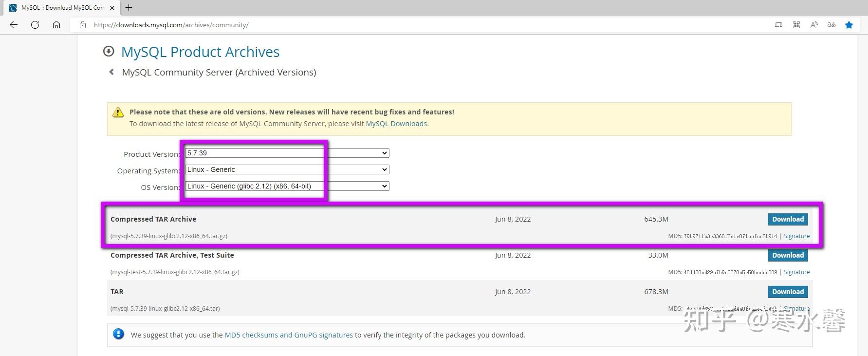
Task: Activate read aloud icon
Action: pyautogui.click(x=814, y=25)
